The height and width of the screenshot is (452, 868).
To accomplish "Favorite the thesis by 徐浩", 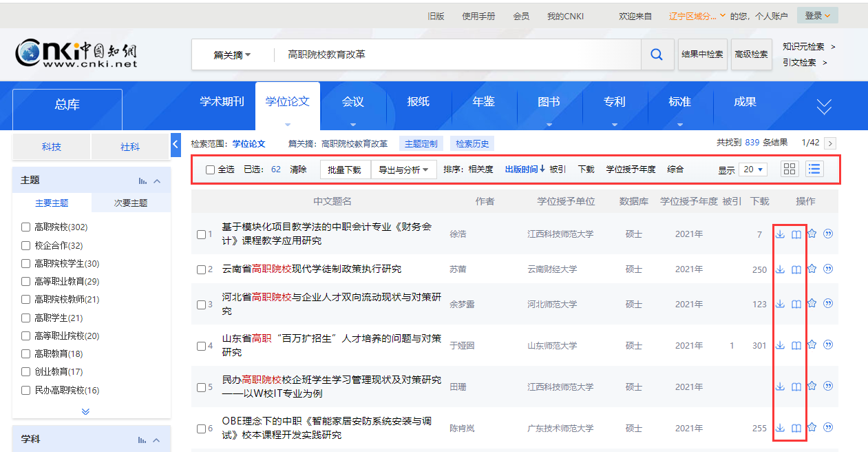I will 812,234.
